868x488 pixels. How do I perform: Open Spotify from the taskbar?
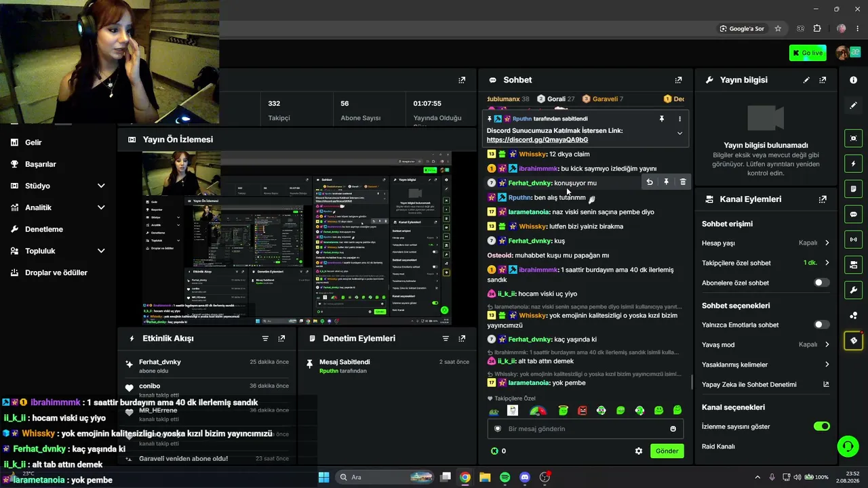click(505, 477)
